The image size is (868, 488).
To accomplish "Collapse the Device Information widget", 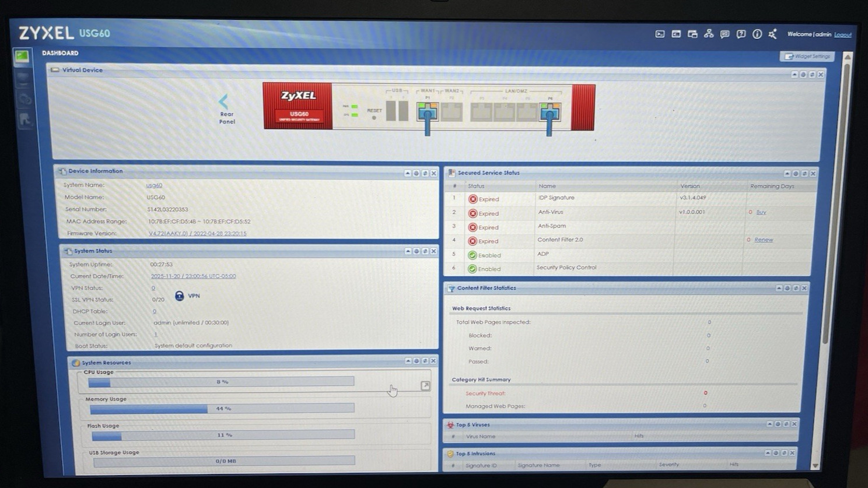I will pyautogui.click(x=408, y=173).
